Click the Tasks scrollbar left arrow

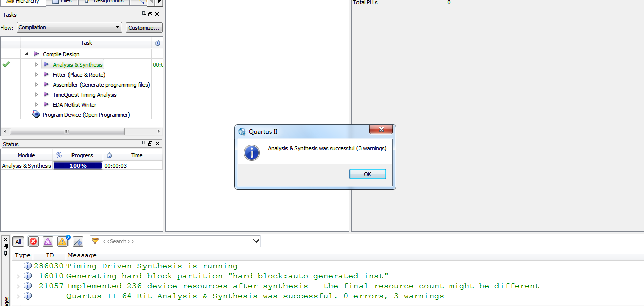point(4,131)
